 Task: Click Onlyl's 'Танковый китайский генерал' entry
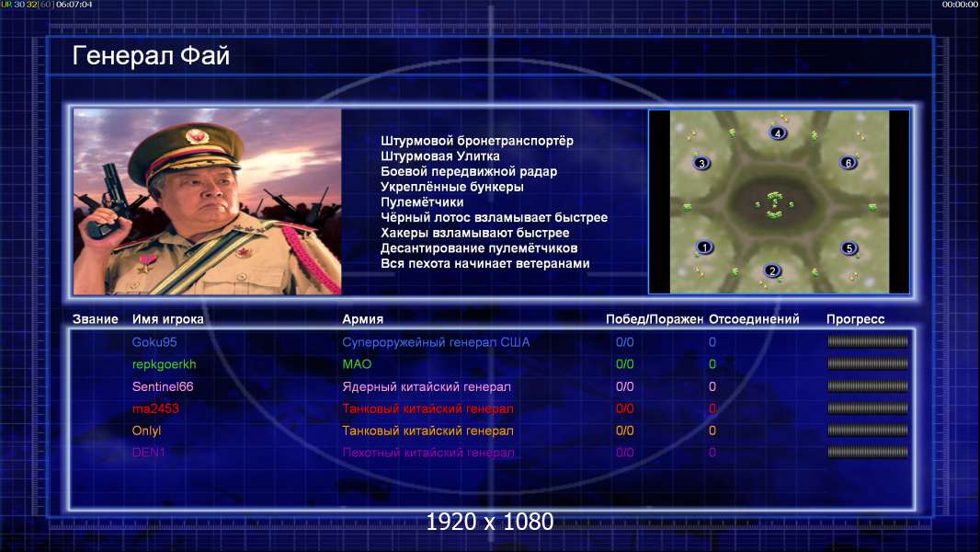(427, 431)
